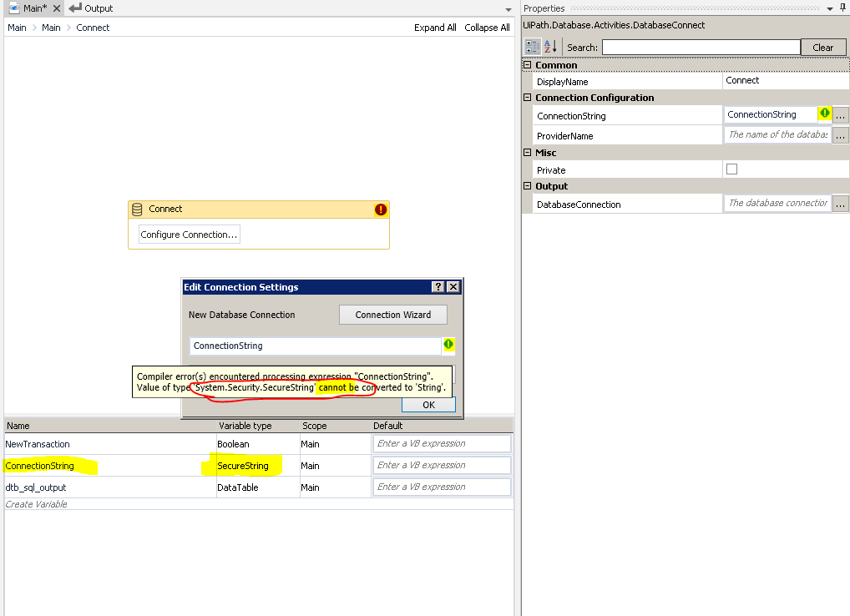Screen dimensions: 850x616
Task: Click the help icon on Edit Connection Settings dialog
Action: click(x=438, y=286)
